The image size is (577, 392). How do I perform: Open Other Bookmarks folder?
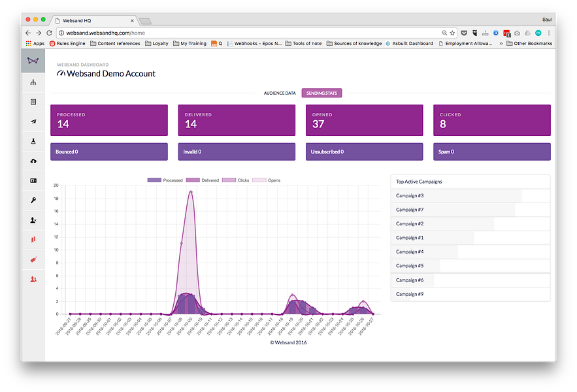tap(529, 43)
